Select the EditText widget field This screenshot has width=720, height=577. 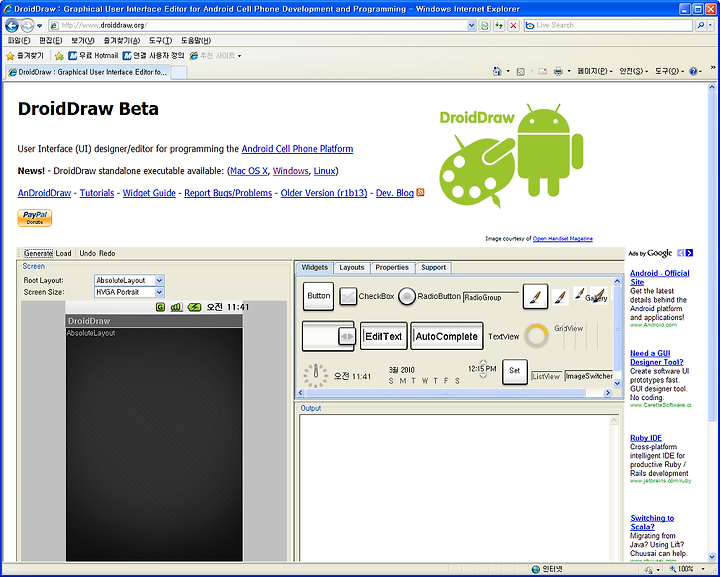tap(383, 336)
